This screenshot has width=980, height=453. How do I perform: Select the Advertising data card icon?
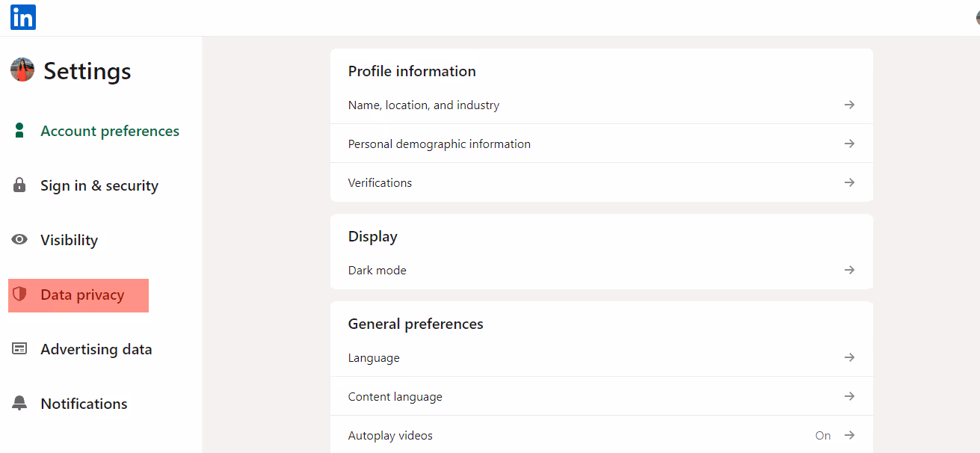coord(19,348)
